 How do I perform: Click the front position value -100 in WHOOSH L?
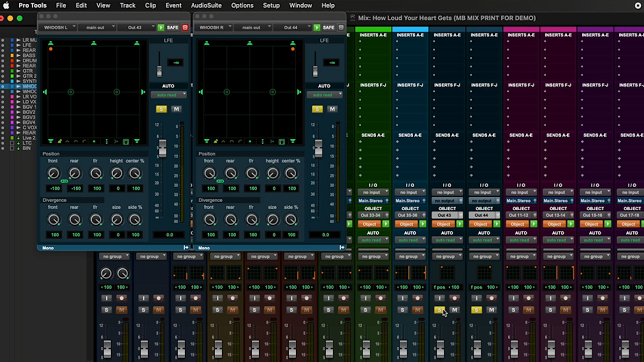[x=54, y=189]
